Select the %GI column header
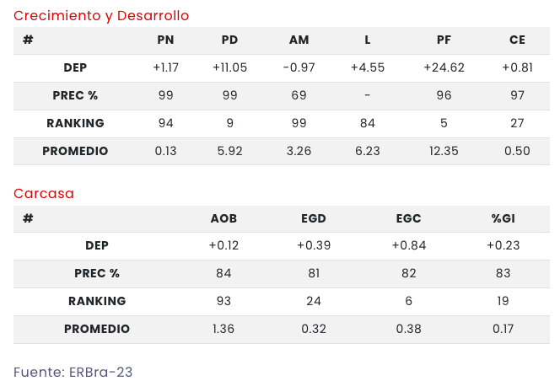 coord(503,218)
